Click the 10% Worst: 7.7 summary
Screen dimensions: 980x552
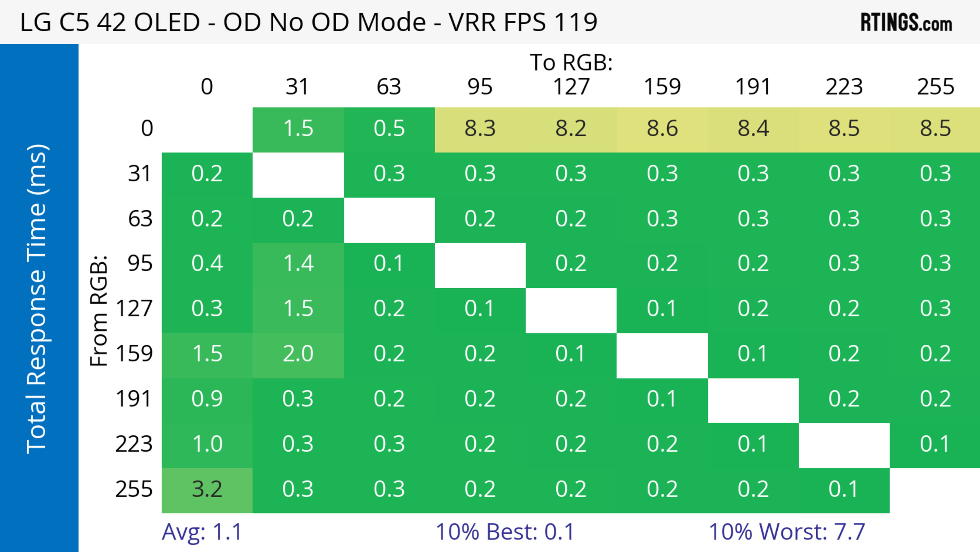coord(787,532)
